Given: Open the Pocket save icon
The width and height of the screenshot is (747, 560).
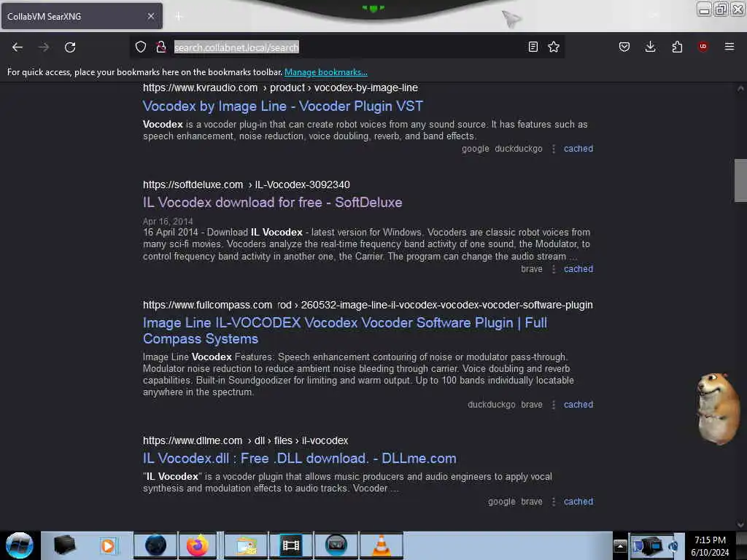Looking at the screenshot, I should (x=624, y=47).
